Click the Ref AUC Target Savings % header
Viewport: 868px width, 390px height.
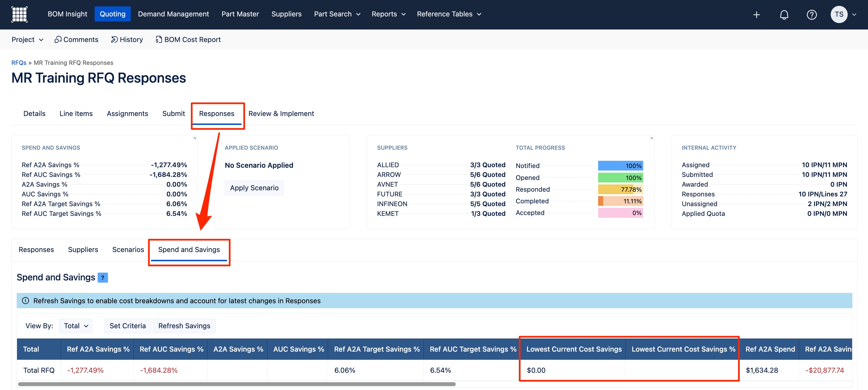click(x=472, y=349)
